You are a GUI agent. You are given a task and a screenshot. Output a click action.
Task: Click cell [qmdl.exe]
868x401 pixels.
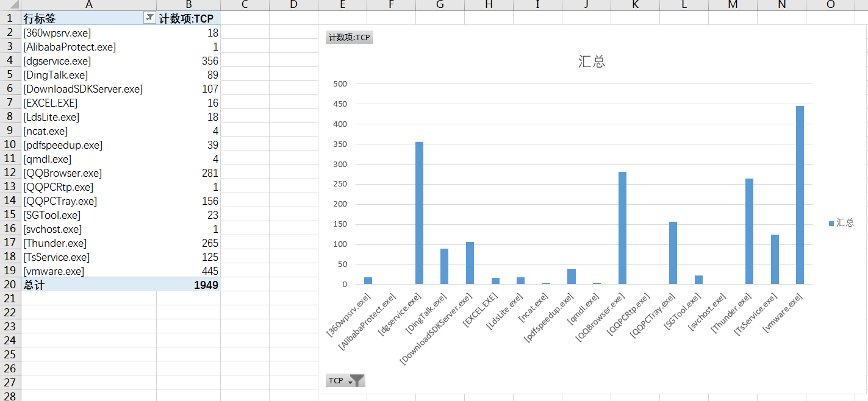click(88, 159)
